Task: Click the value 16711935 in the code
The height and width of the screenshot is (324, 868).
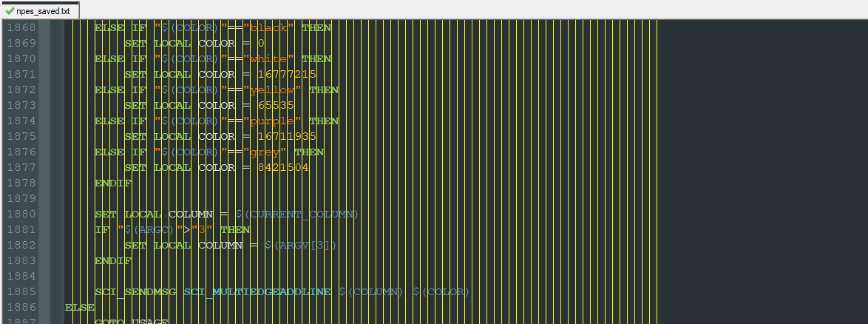Action: (288, 136)
